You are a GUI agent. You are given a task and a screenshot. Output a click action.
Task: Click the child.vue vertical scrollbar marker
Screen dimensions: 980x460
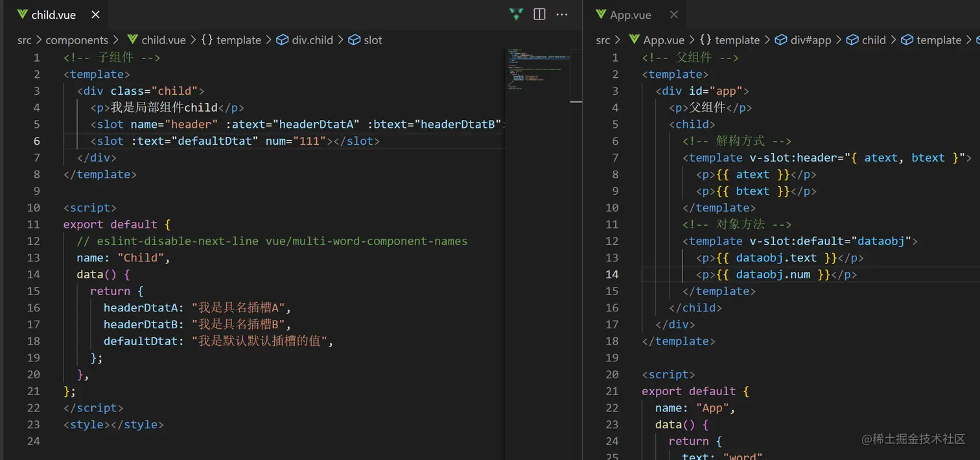[x=576, y=101]
